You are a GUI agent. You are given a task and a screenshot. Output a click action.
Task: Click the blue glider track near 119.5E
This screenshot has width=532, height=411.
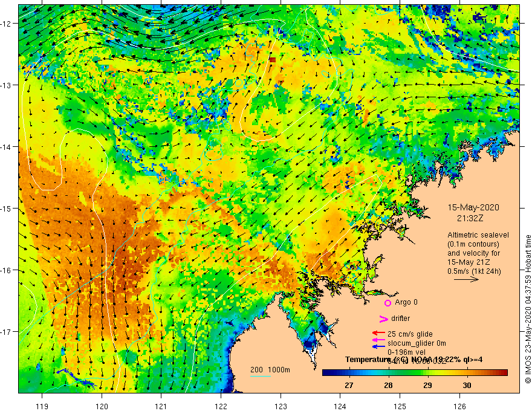(77, 378)
